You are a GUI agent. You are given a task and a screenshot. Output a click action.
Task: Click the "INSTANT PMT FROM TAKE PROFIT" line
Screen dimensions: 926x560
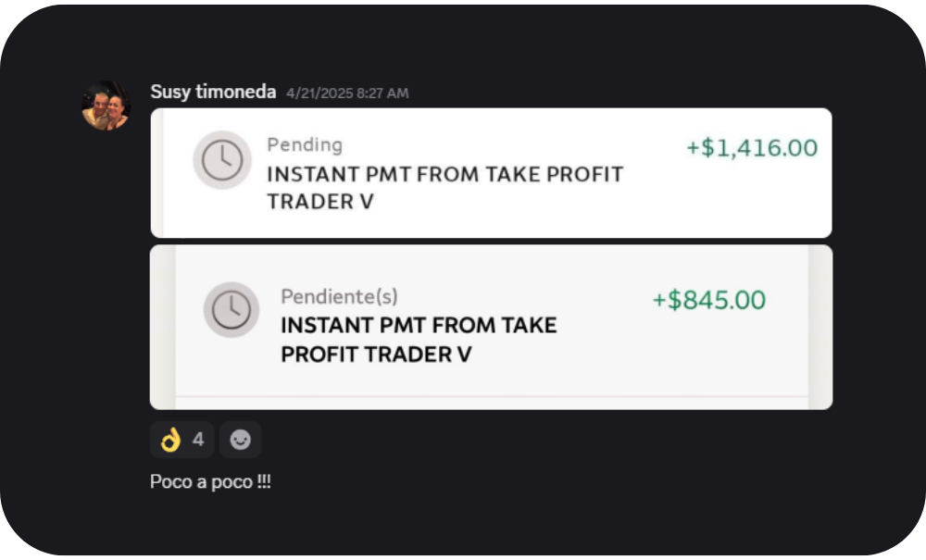coord(444,174)
